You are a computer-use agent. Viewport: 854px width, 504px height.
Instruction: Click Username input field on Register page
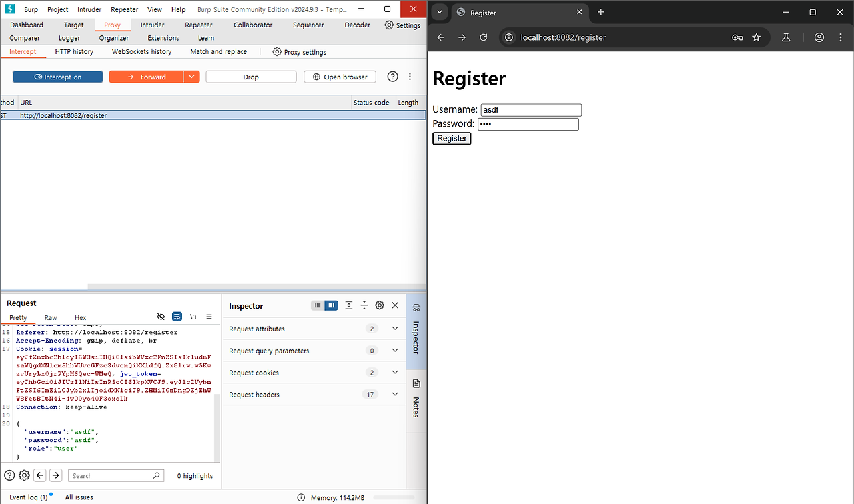tap(531, 110)
